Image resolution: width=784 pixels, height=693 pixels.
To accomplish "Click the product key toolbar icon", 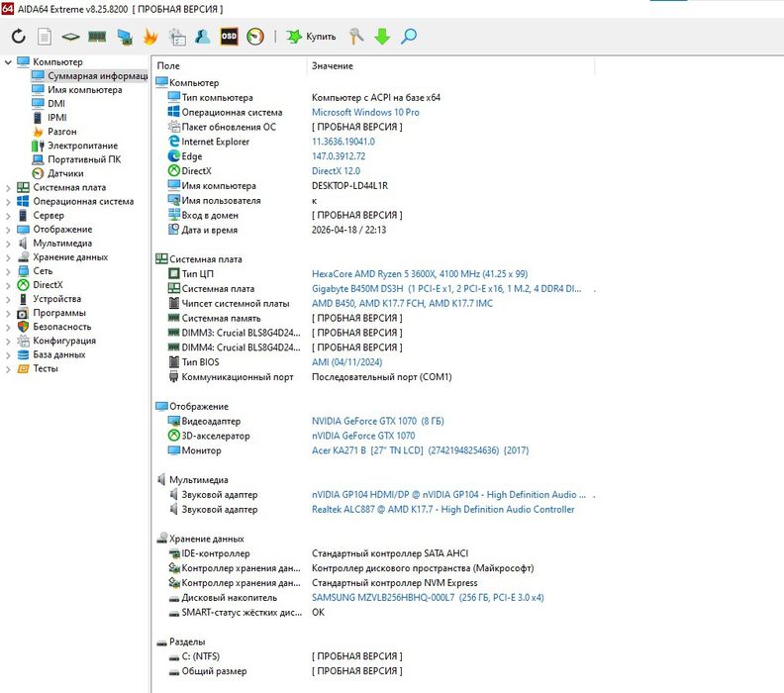I will [x=356, y=36].
